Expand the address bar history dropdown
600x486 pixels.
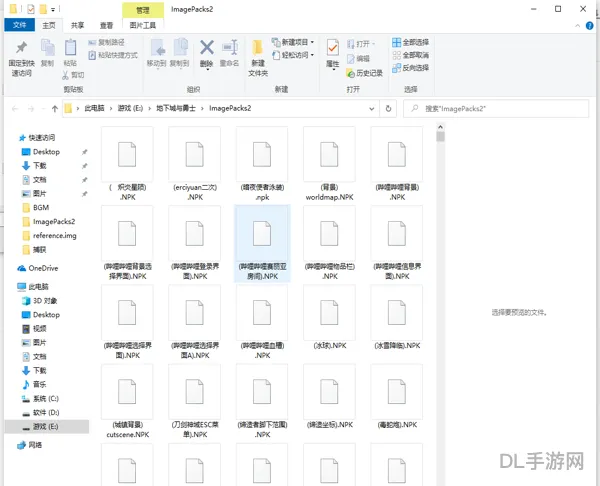pos(371,109)
